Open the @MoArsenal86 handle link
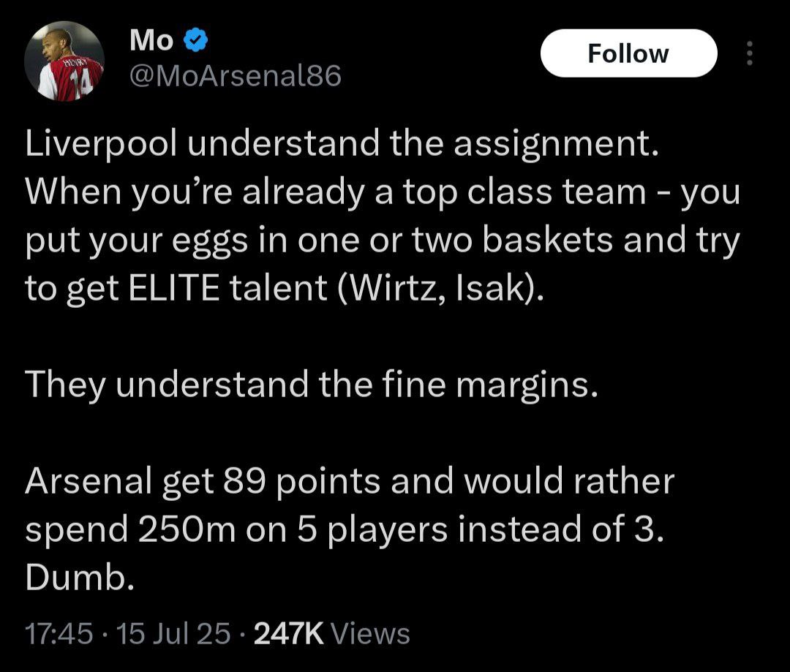Image resolution: width=790 pixels, height=672 pixels. click(x=235, y=76)
